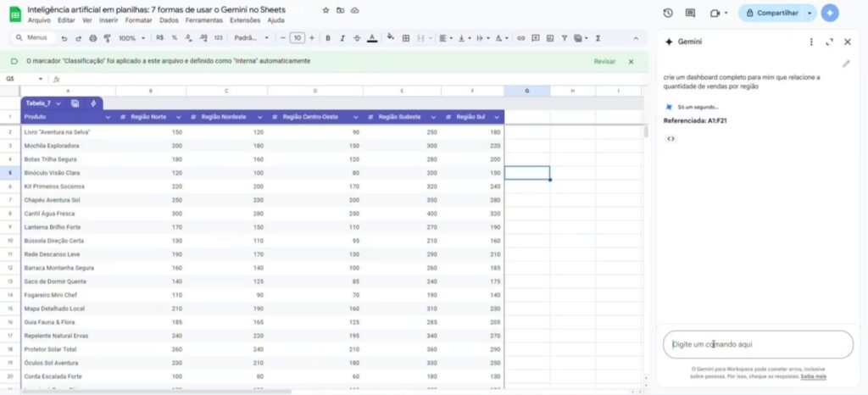The width and height of the screenshot is (868, 395).
Task: Open version history clock icon
Action: [x=668, y=13]
